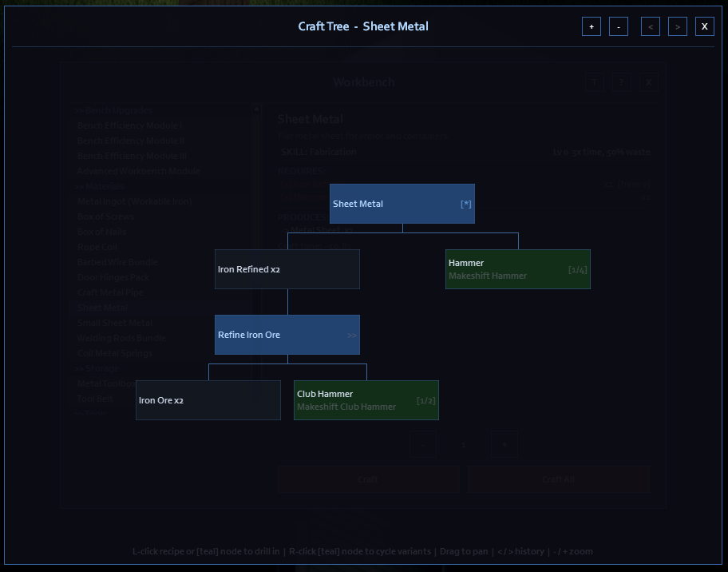Open the Workbench help with the ? icon
Viewport: 728px width, 572px height.
point(621,81)
